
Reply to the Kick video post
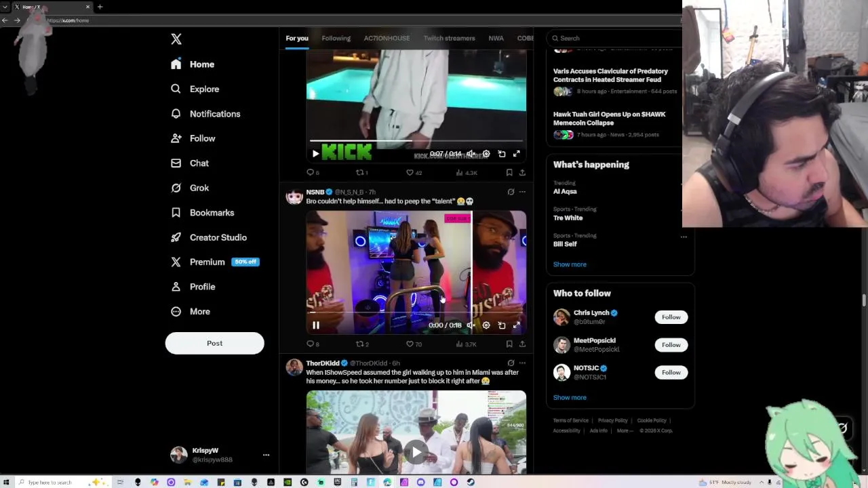pos(313,173)
